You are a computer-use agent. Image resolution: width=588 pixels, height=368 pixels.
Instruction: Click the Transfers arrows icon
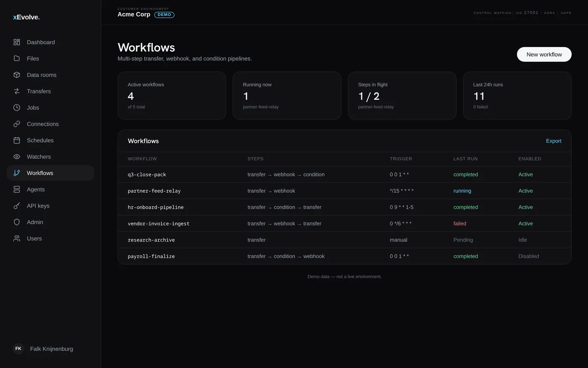17,91
